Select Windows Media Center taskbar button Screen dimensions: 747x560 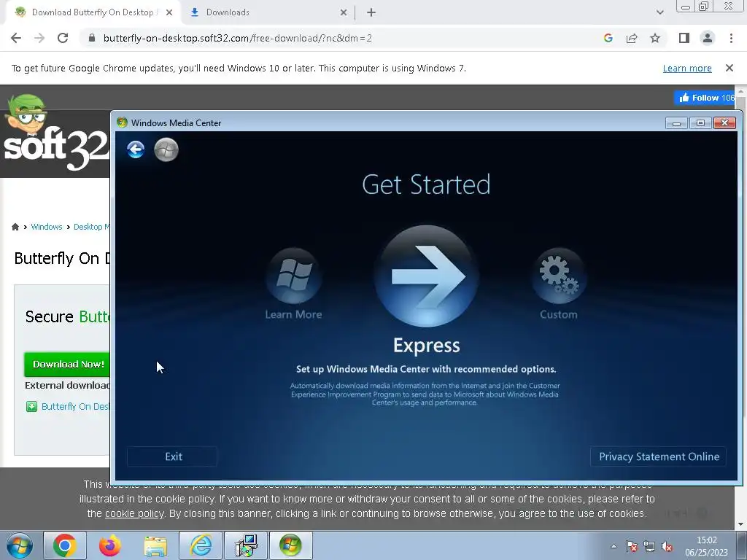click(x=291, y=545)
